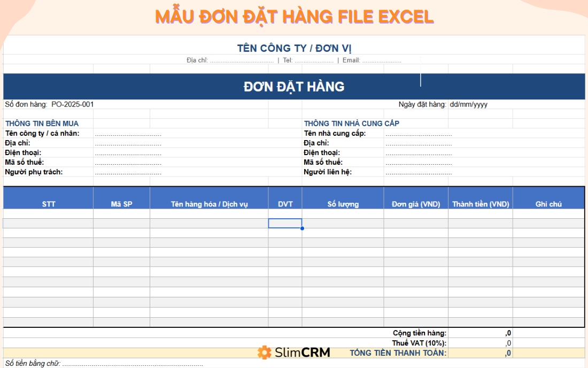Click the 'Email:' field in the company header
Image resolution: width=588 pixels, height=368 pixels.
click(x=372, y=60)
